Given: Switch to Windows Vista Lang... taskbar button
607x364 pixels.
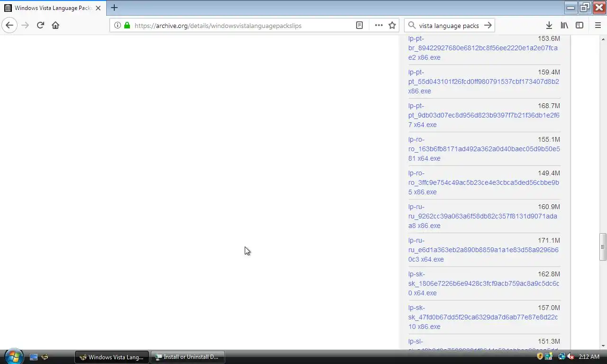Looking at the screenshot, I should (112, 357).
